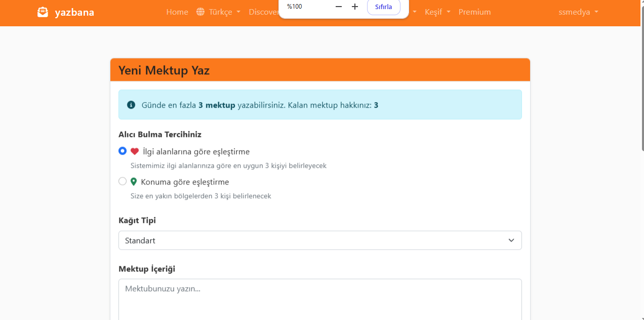Image resolution: width=644 pixels, height=320 pixels.
Task: Click the red heart icon
Action: [x=135, y=151]
